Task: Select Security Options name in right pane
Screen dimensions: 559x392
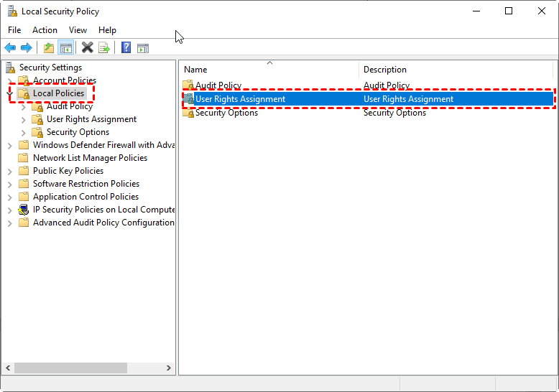Action: point(226,113)
